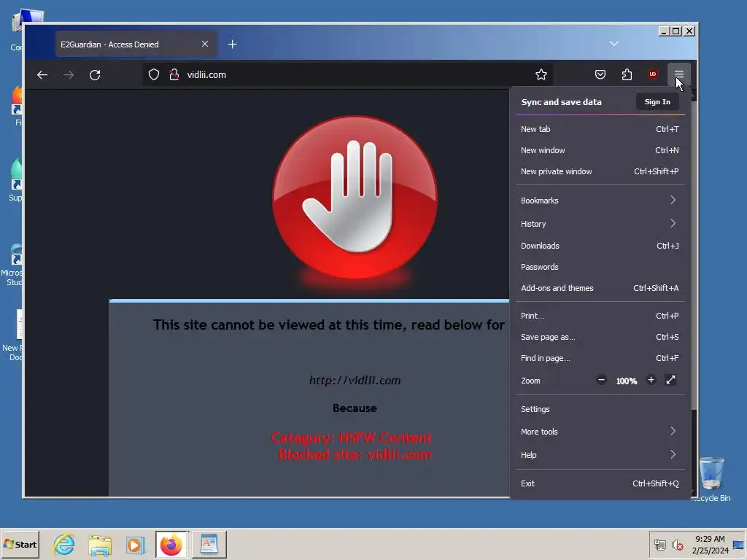747x560 pixels.
Task: Open the document editor taskbar icon
Action: pos(209,544)
